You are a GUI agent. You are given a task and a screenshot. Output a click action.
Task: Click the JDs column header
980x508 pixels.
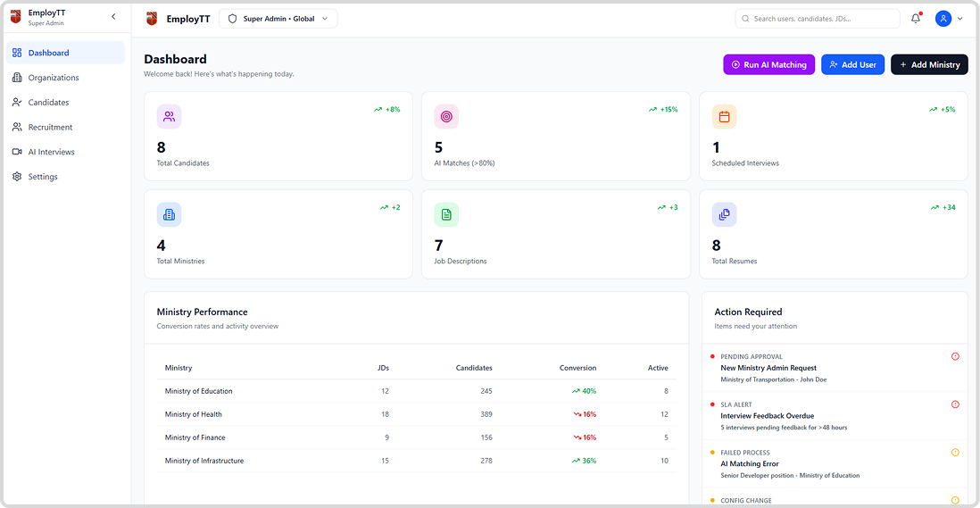(383, 368)
